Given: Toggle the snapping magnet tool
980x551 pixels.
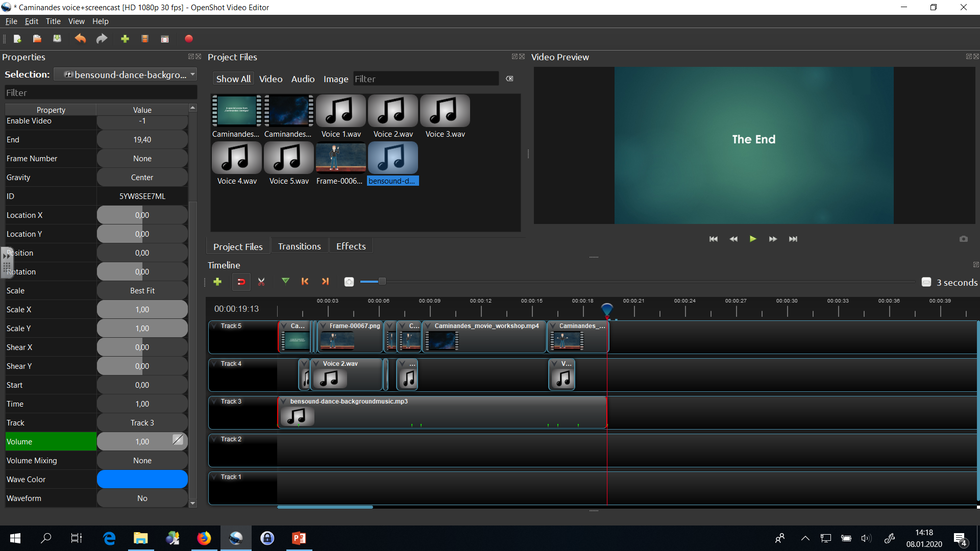Looking at the screenshot, I should pos(241,282).
